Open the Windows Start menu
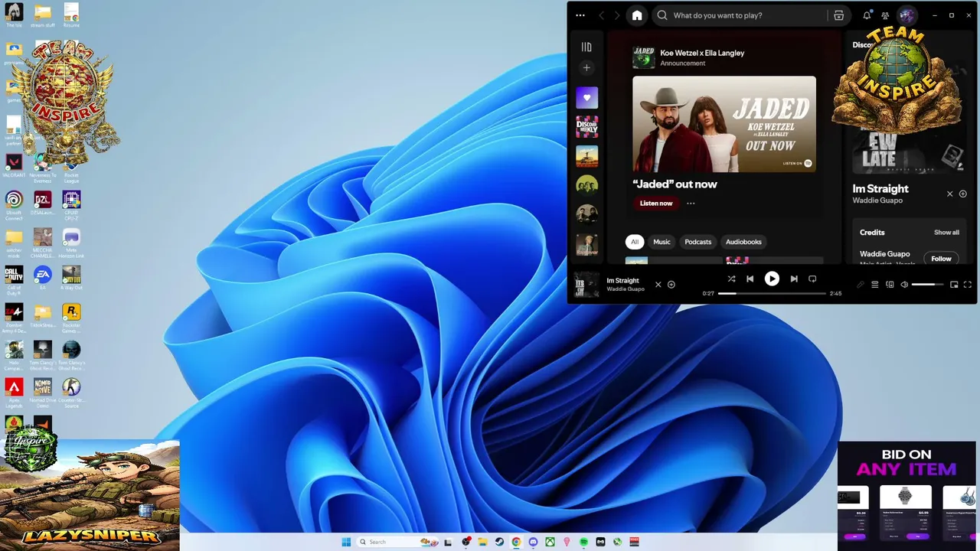980x551 pixels. [x=346, y=542]
